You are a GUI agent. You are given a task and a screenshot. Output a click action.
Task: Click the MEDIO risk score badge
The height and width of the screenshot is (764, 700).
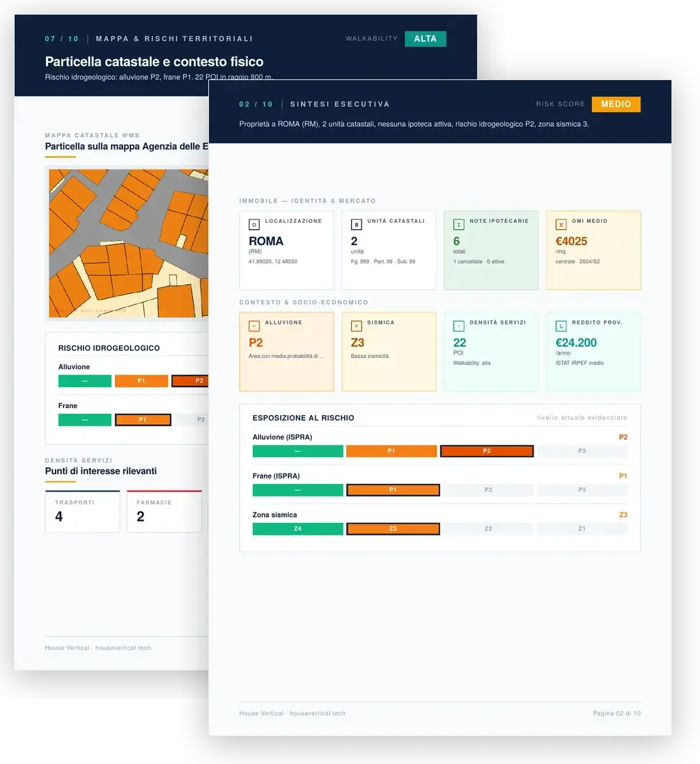coord(616,104)
